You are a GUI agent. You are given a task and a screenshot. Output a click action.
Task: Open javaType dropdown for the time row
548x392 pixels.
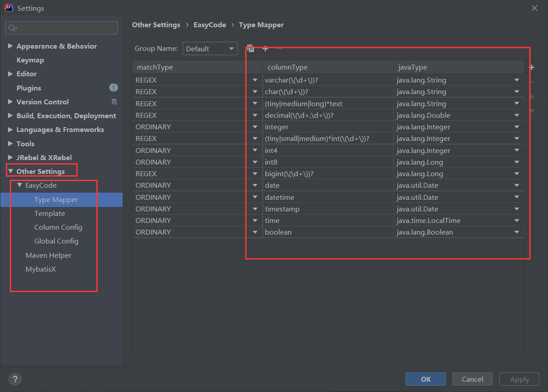click(x=517, y=221)
